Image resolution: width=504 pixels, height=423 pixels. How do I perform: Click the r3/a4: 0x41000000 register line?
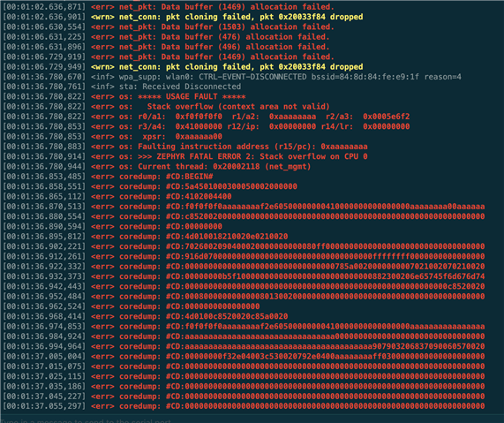point(207,126)
